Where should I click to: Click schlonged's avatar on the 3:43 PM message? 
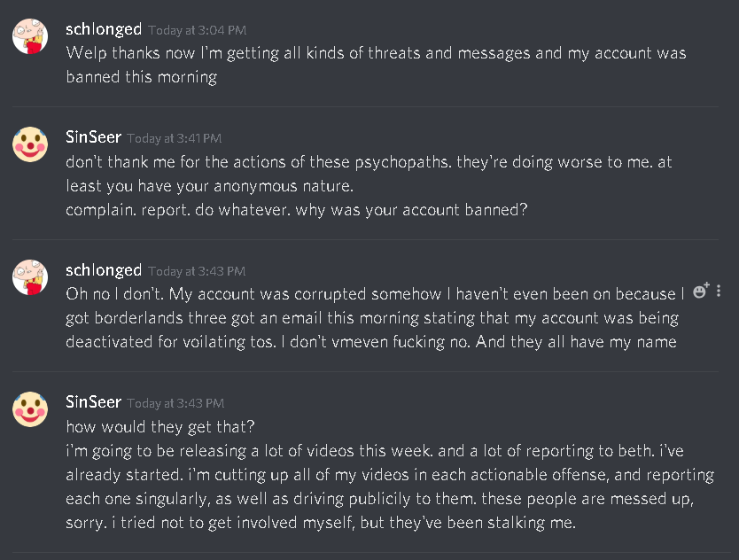(x=30, y=277)
